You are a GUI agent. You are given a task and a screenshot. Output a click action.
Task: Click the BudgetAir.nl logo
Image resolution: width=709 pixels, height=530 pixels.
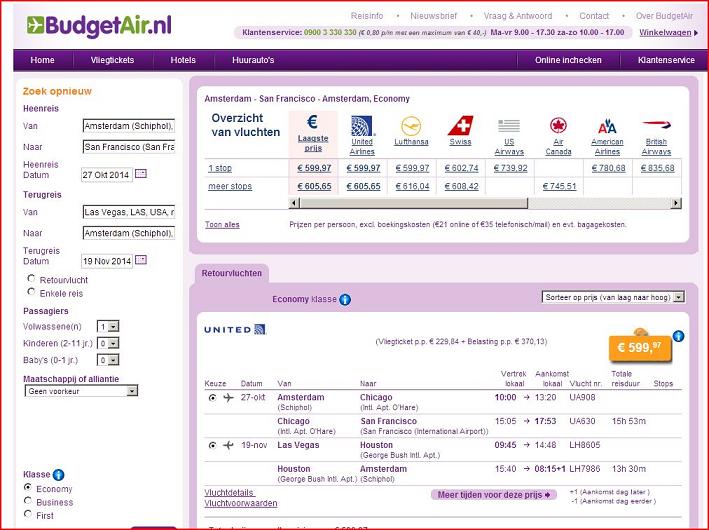point(99,26)
